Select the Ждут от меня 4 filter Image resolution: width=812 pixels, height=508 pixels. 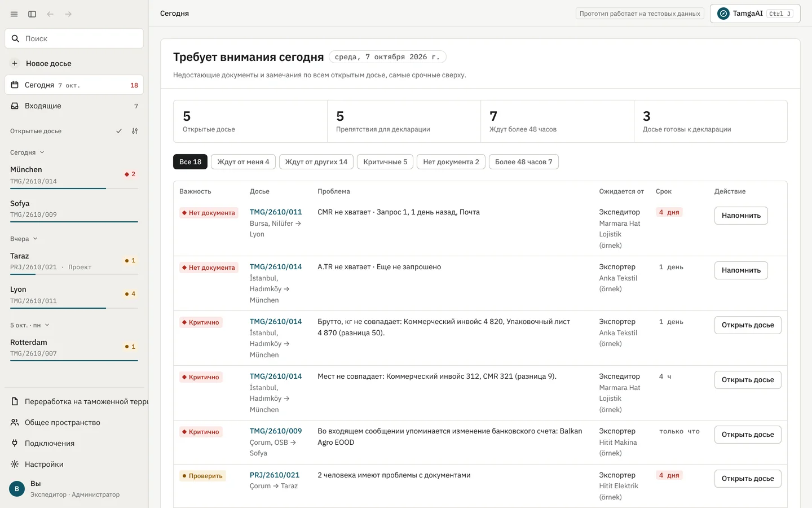(244, 162)
